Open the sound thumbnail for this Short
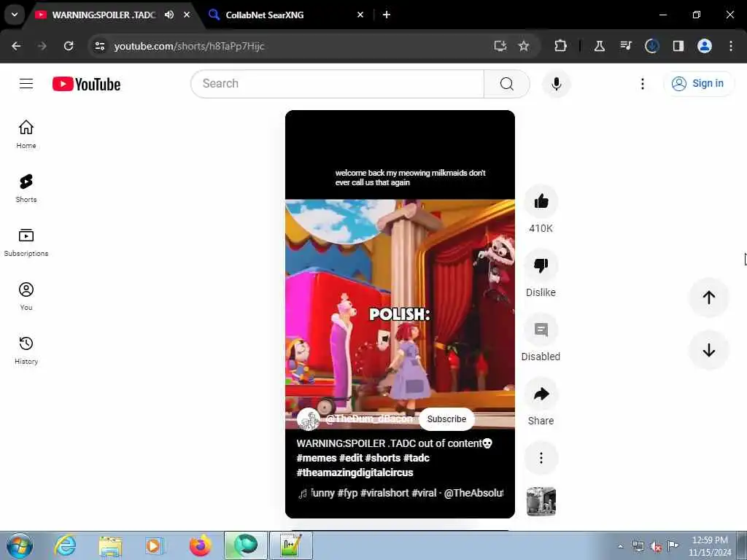The height and width of the screenshot is (560, 747). [541, 502]
